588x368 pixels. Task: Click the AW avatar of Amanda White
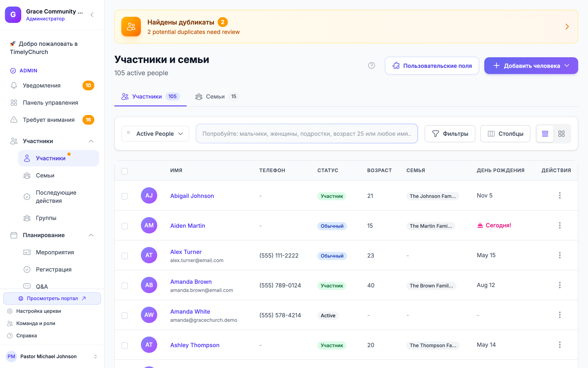(x=149, y=315)
